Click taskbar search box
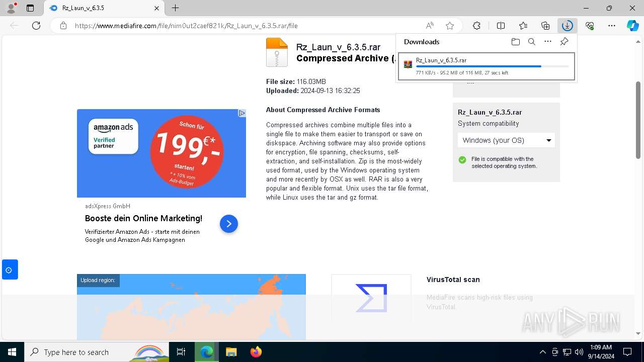644x362 pixels. point(97,352)
